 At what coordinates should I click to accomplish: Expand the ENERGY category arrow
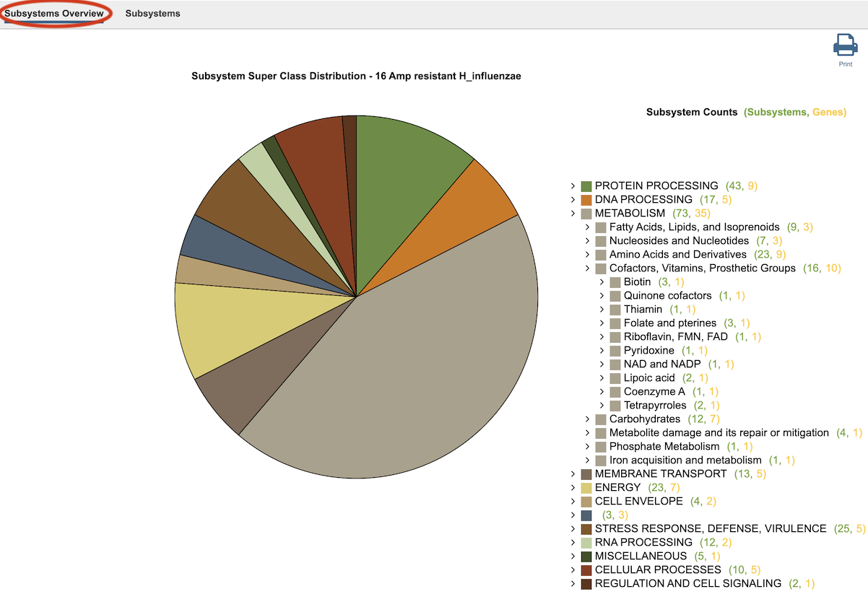tap(573, 487)
